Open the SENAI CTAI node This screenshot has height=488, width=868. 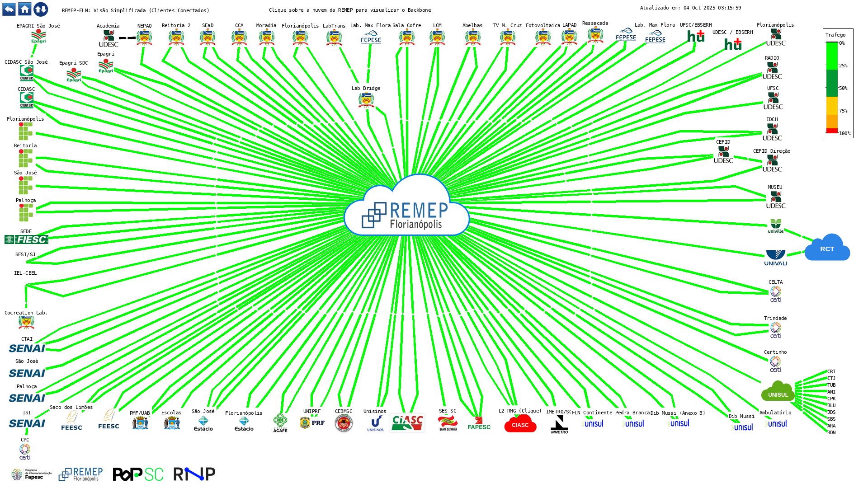click(27, 348)
